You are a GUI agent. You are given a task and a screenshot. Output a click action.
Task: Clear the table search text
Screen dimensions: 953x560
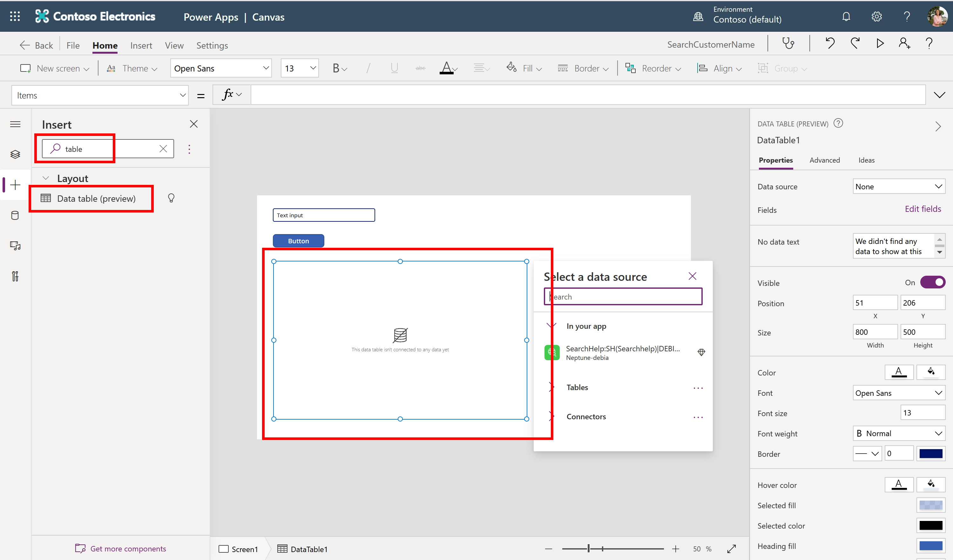tap(163, 149)
